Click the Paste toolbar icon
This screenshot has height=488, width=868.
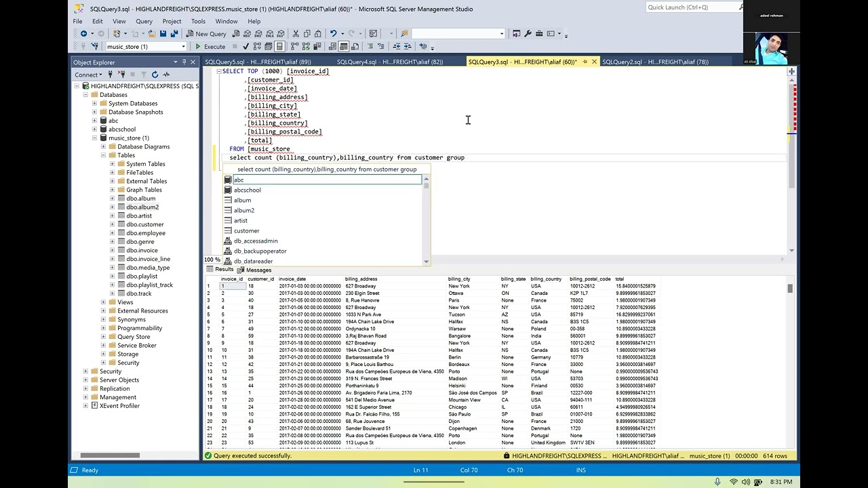tap(317, 33)
